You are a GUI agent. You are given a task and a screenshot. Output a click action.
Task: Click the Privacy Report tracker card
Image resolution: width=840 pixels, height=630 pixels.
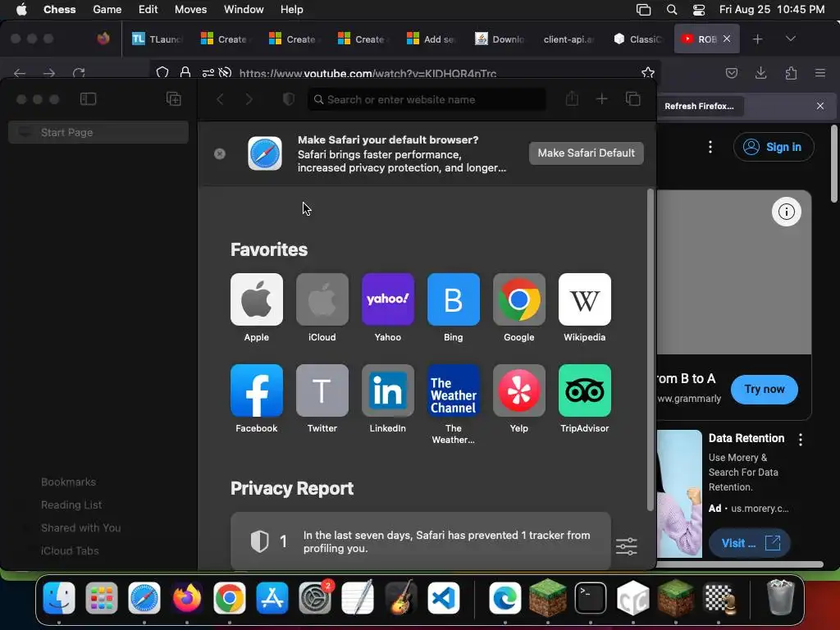pos(421,541)
